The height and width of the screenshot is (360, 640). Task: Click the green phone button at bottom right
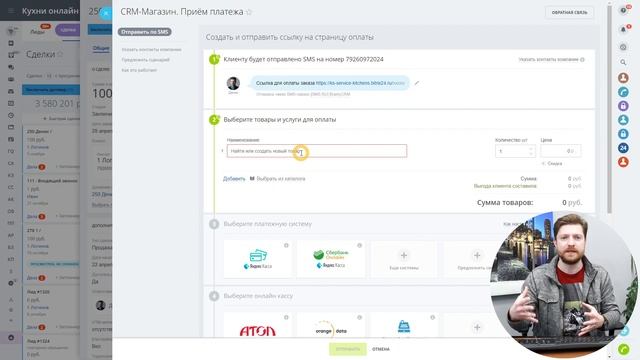coord(624,349)
